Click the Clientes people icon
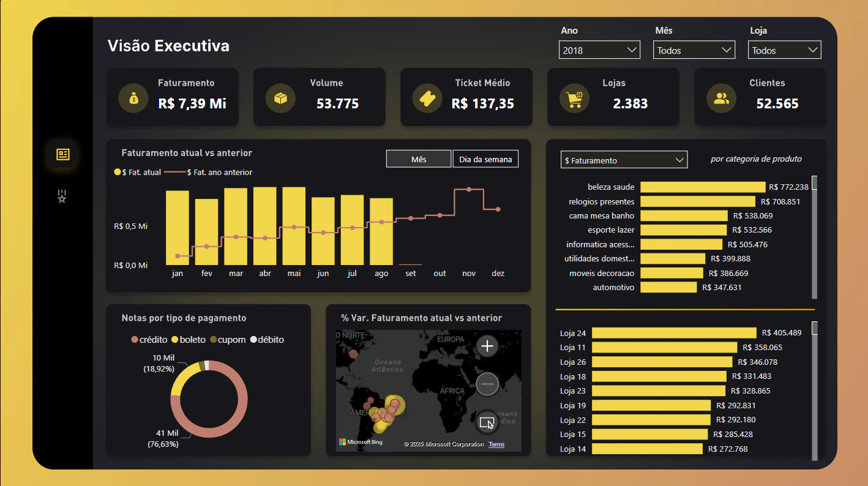The height and width of the screenshot is (486, 868). tap(721, 98)
